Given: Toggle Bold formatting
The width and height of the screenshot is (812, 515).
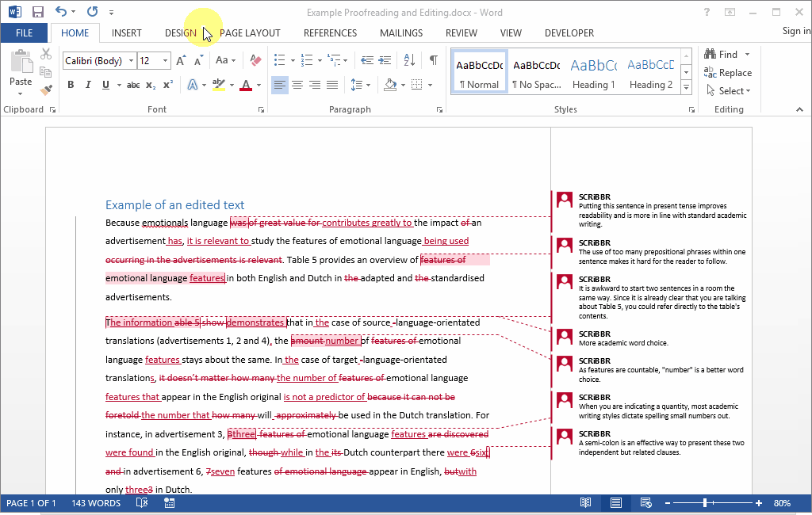Looking at the screenshot, I should (x=70, y=85).
